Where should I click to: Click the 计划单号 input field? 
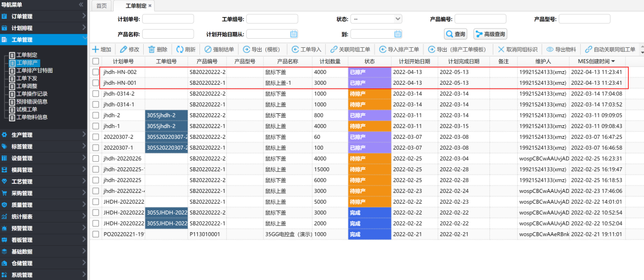coord(168,19)
